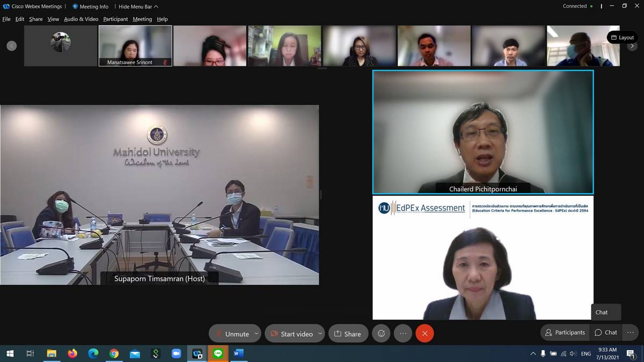644x362 pixels.
Task: Select Manatsawee Srinont video thumbnail
Action: 135,46
